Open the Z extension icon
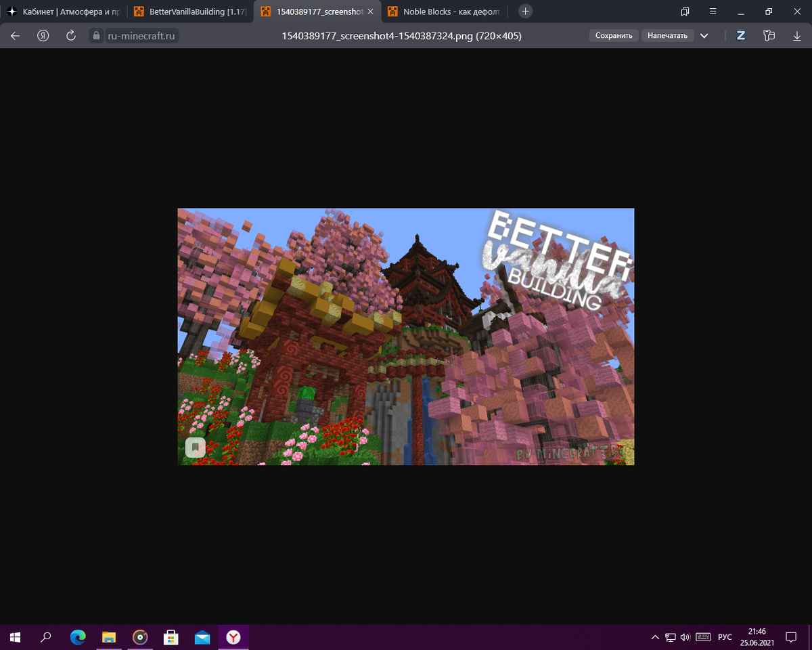This screenshot has height=650, width=812. (x=741, y=36)
